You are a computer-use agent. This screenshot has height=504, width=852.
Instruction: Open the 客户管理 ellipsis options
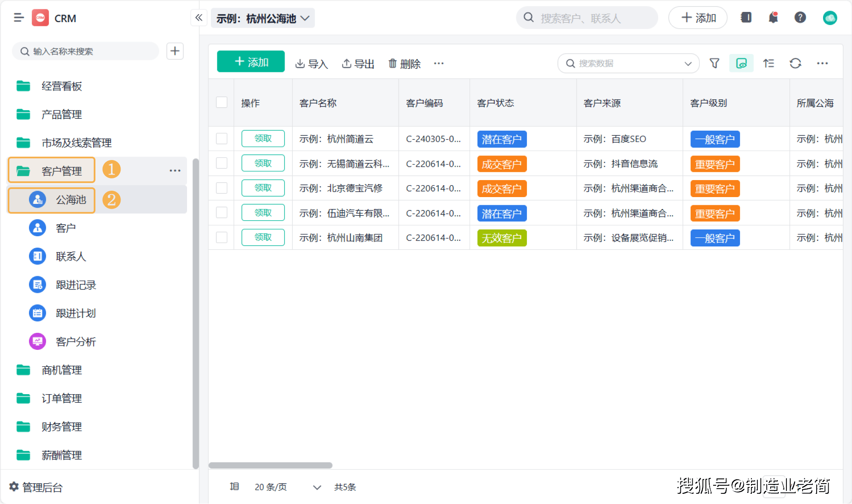[x=175, y=171]
